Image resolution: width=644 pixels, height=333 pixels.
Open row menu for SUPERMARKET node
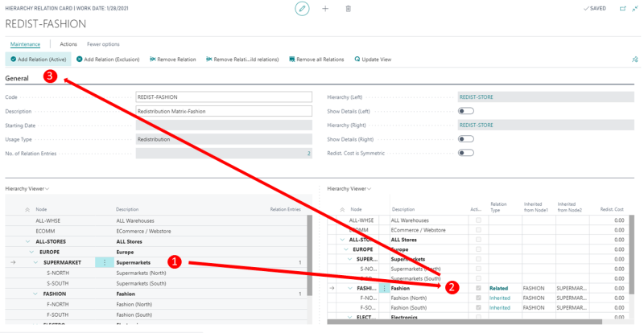pyautogui.click(x=104, y=262)
